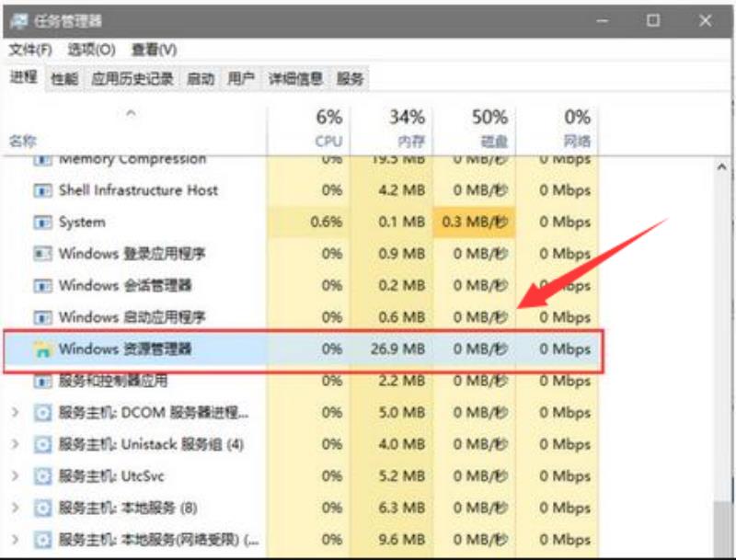Click the gear icon for 服务主机: 本地服务 (8)
This screenshot has height=560, width=736.
tap(42, 509)
